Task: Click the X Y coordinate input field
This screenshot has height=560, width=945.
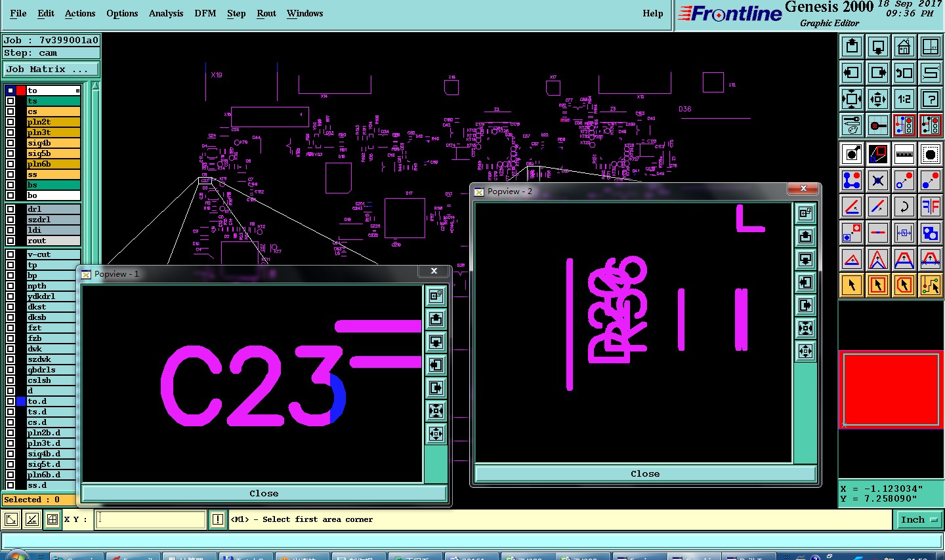Action: pos(151,519)
